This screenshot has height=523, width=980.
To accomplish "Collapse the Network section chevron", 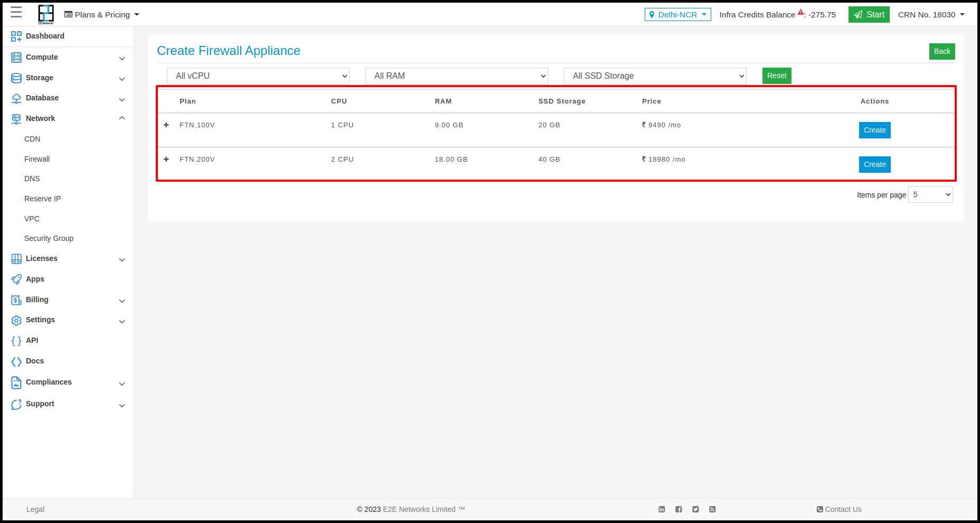I will click(122, 118).
